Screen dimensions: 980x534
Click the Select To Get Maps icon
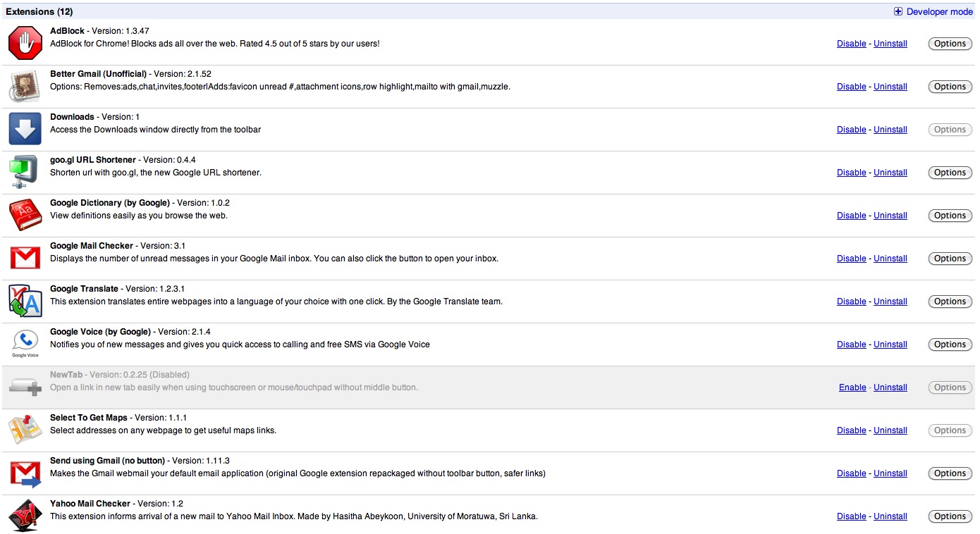[25, 430]
